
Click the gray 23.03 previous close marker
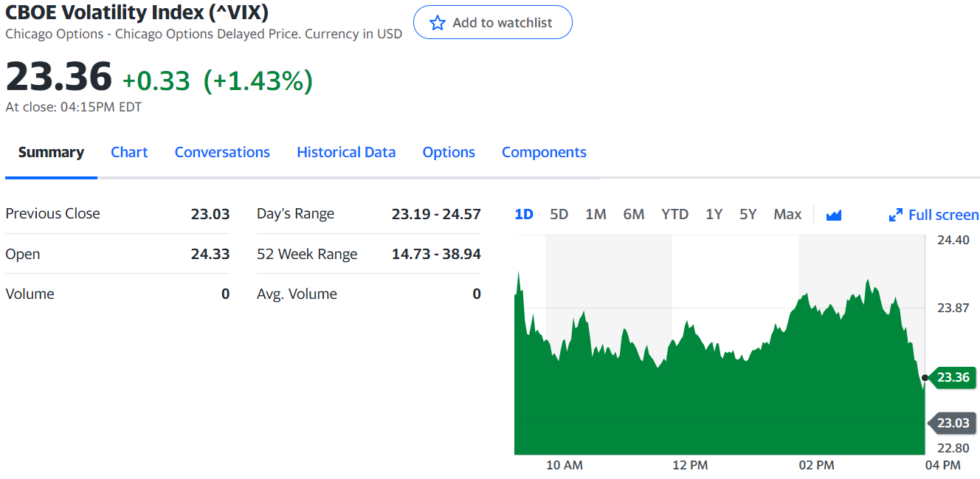point(951,423)
